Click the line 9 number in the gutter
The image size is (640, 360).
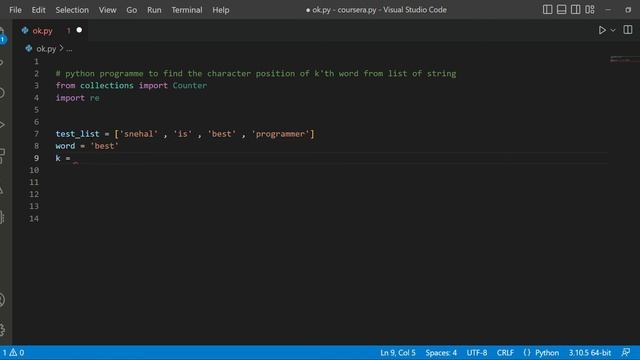[x=36, y=158]
